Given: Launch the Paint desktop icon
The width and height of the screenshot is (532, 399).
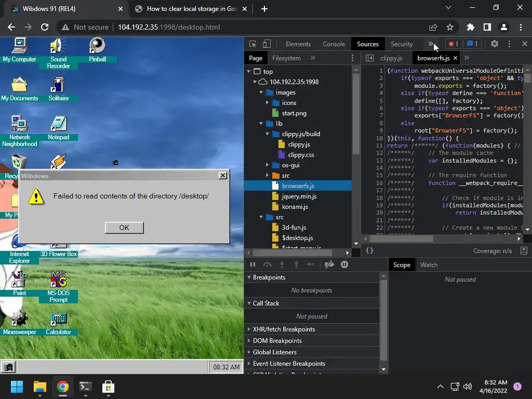Looking at the screenshot, I should point(19,284).
